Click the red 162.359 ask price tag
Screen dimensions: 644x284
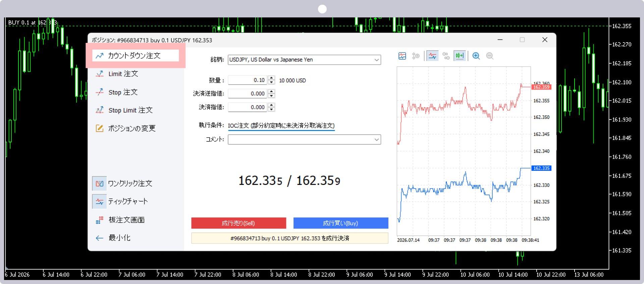point(541,87)
